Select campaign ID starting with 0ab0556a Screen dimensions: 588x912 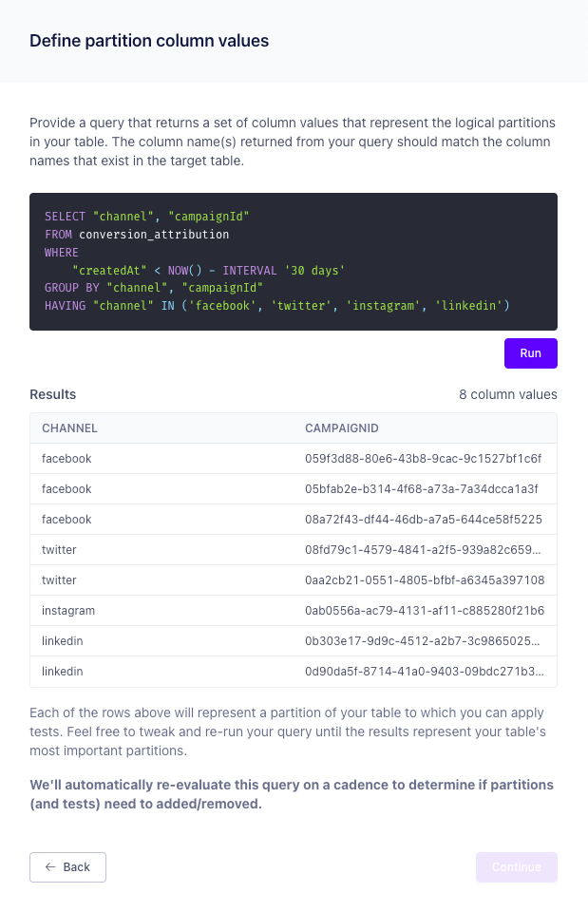pyautogui.click(x=423, y=611)
